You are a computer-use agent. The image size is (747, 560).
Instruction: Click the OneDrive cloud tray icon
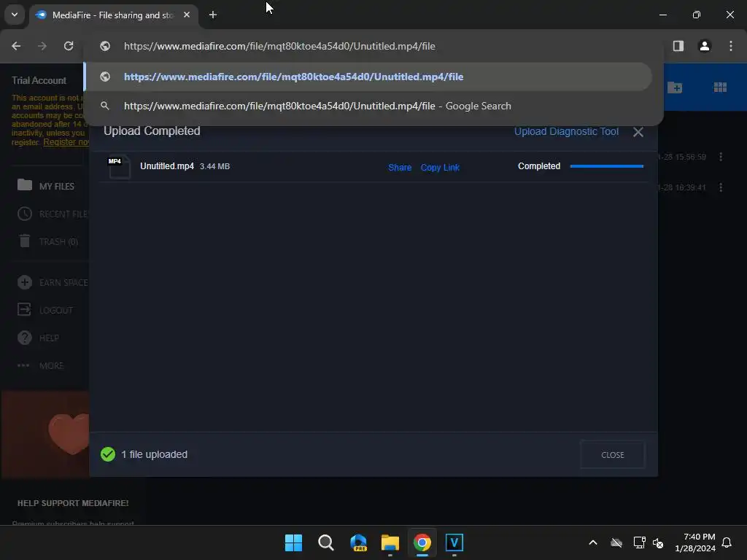click(x=616, y=542)
